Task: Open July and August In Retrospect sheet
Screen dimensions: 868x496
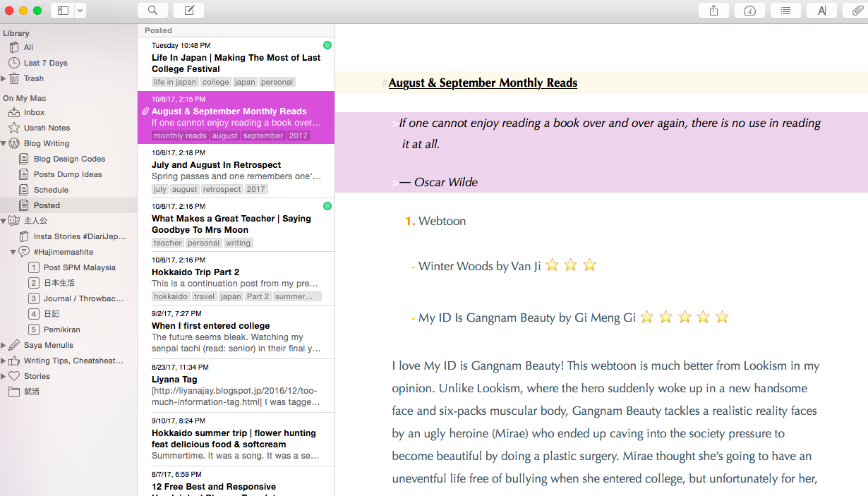Action: (x=236, y=171)
